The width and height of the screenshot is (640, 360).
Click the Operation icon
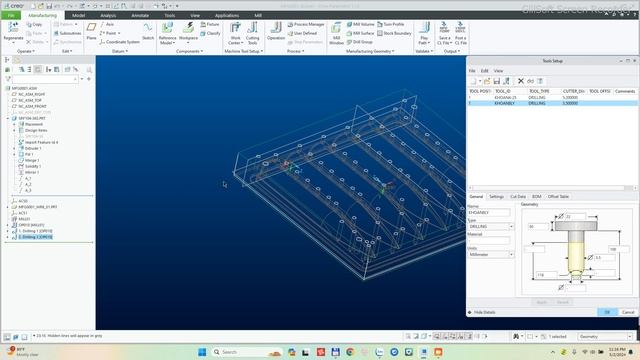click(276, 28)
